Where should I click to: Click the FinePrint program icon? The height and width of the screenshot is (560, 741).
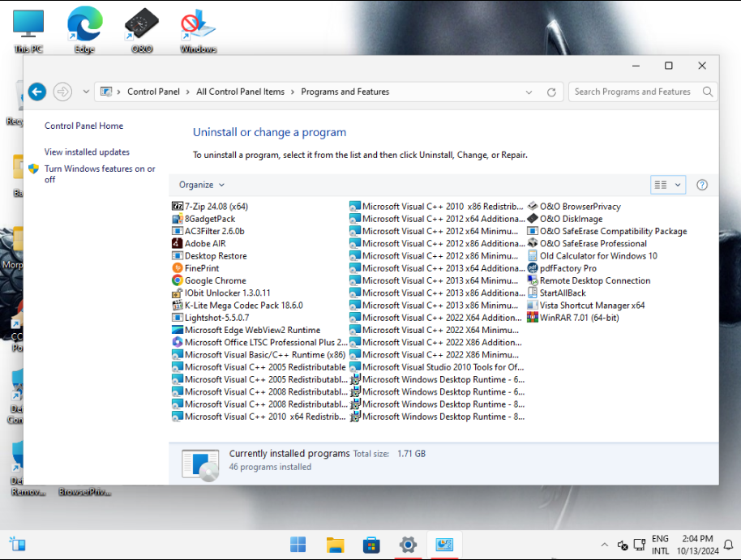click(x=178, y=268)
